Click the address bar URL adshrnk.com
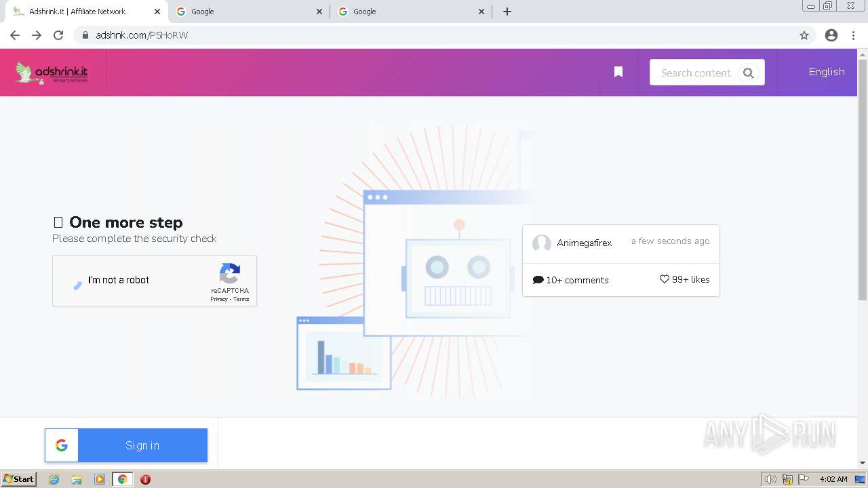This screenshot has width=868, height=488. tap(142, 35)
